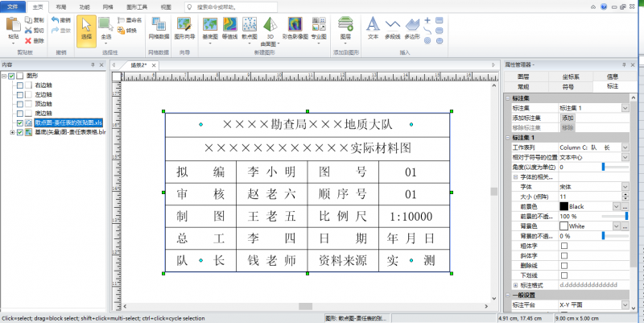644x323 pixels.
Task: Toggle the 右边轴 visibility checkbox
Action: pyautogui.click(x=19, y=85)
